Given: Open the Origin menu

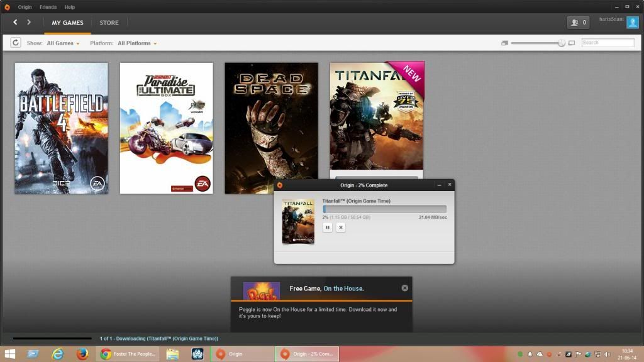Looking at the screenshot, I should tap(25, 7).
